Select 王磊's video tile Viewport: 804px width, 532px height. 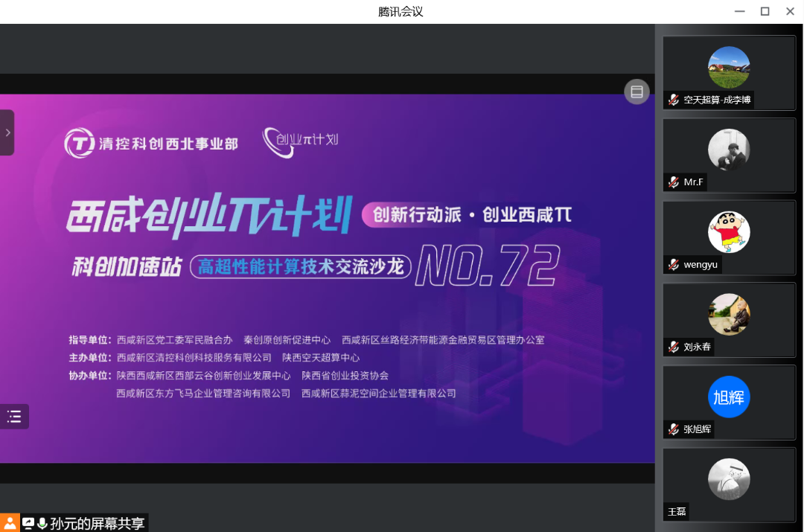coord(728,484)
